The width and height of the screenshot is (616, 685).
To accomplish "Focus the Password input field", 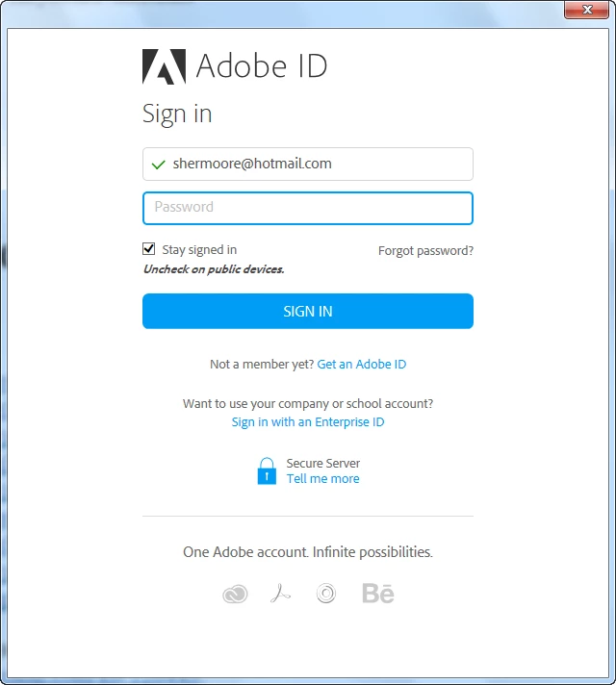I will coord(308,208).
